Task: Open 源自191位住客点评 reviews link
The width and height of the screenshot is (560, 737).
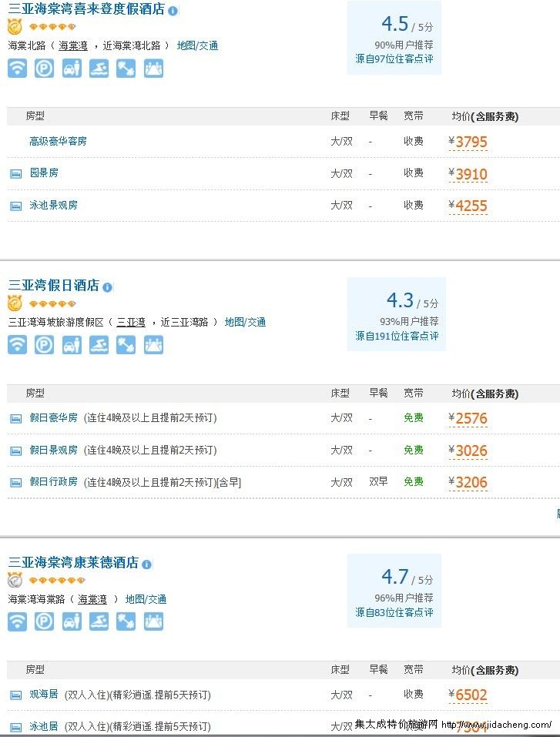Action: click(397, 336)
